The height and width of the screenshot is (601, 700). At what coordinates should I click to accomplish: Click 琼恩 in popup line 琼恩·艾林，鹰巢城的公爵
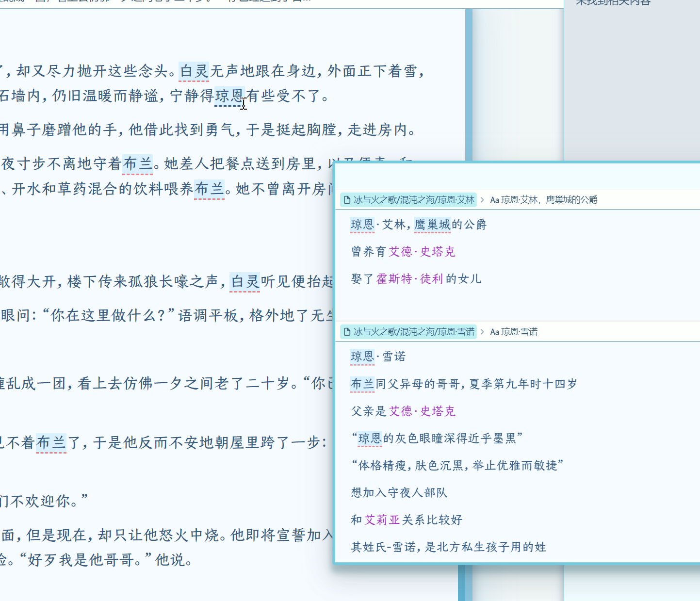362,225
